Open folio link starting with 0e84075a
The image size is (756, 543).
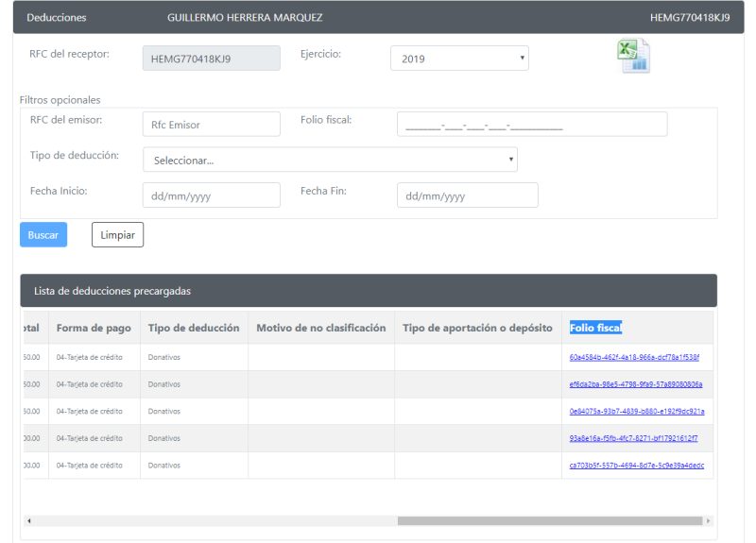(x=636, y=412)
